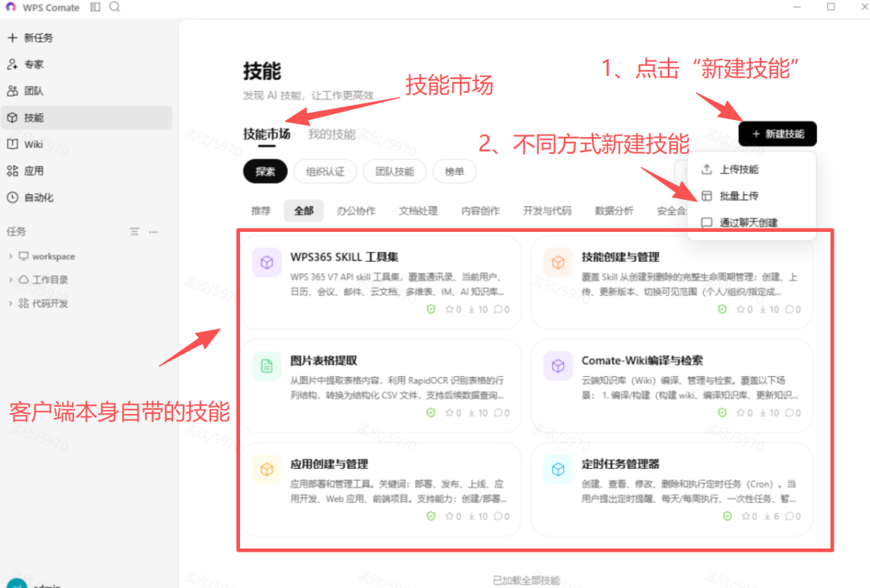The width and height of the screenshot is (870, 588).
Task: Click download icon on WPS365 SKILL 工具集 card
Action: 471,309
